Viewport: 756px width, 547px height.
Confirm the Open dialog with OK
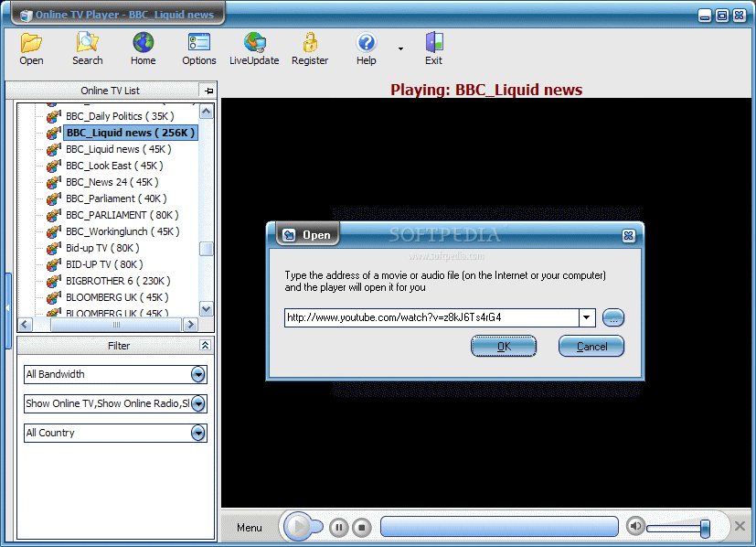click(504, 347)
